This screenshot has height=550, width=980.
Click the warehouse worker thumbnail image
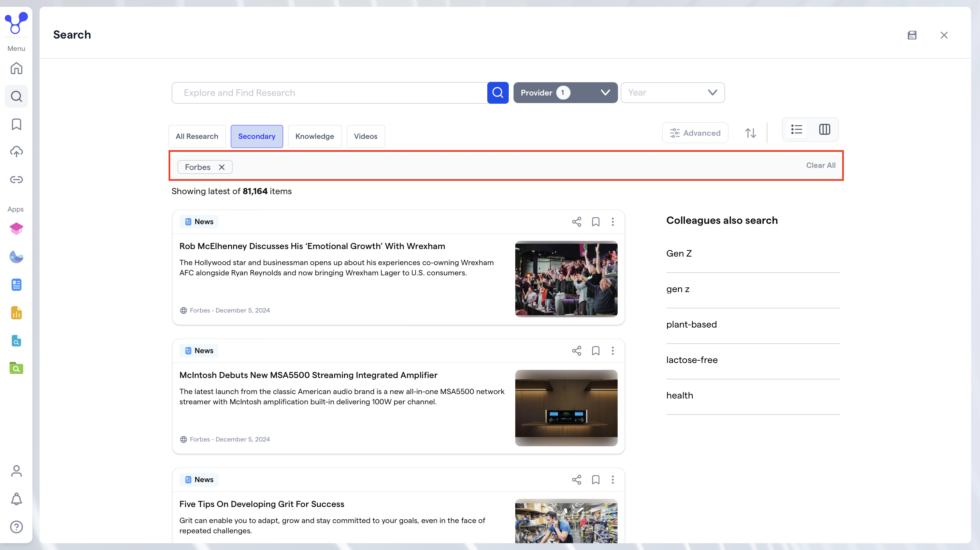[x=566, y=521]
